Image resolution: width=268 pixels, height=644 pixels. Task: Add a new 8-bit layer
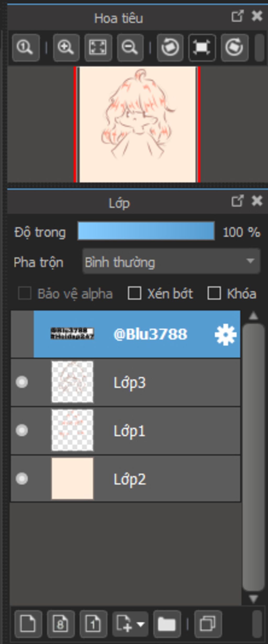coord(61,624)
